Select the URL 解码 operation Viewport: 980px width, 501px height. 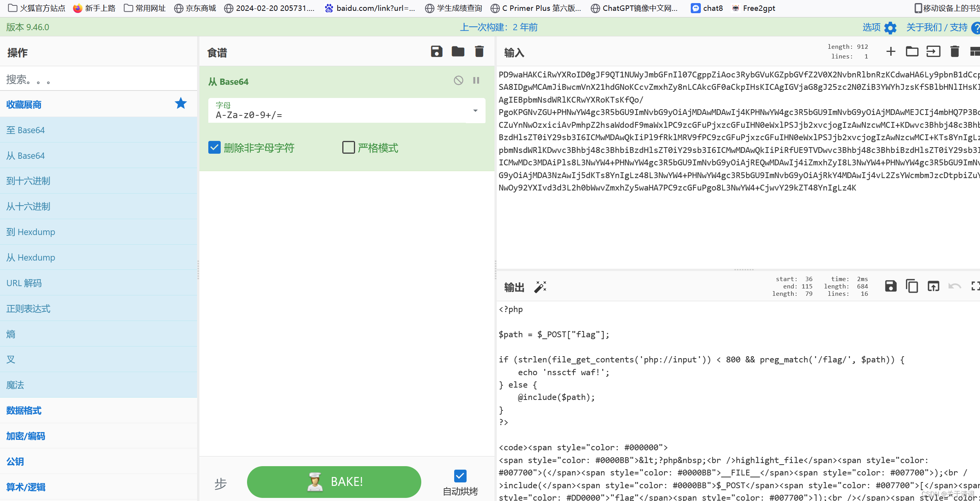tap(24, 283)
